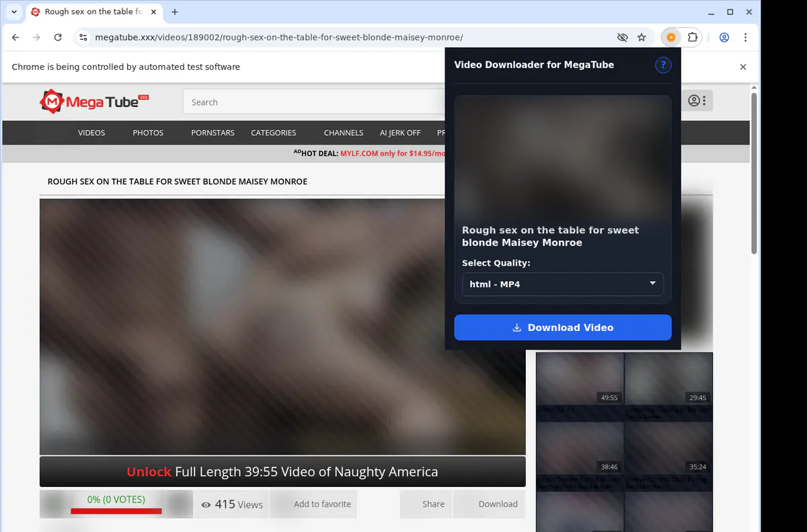Open the VIDEOS navigation item
This screenshot has height=532, width=807.
(x=91, y=132)
